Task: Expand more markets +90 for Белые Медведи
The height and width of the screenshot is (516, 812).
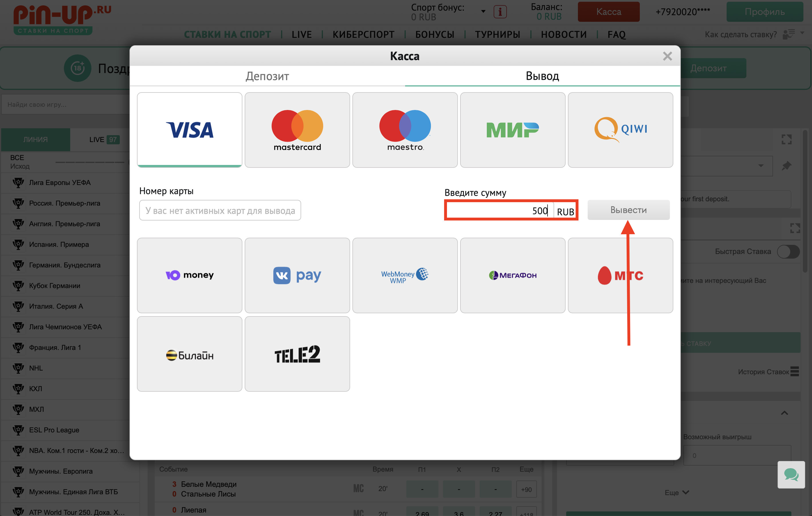Action: 526,489
